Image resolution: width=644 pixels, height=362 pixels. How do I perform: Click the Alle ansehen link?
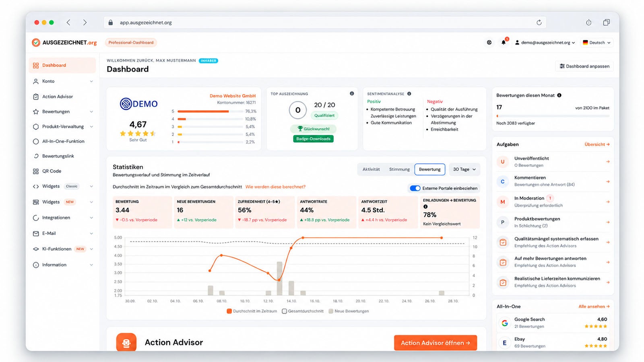[594, 306]
